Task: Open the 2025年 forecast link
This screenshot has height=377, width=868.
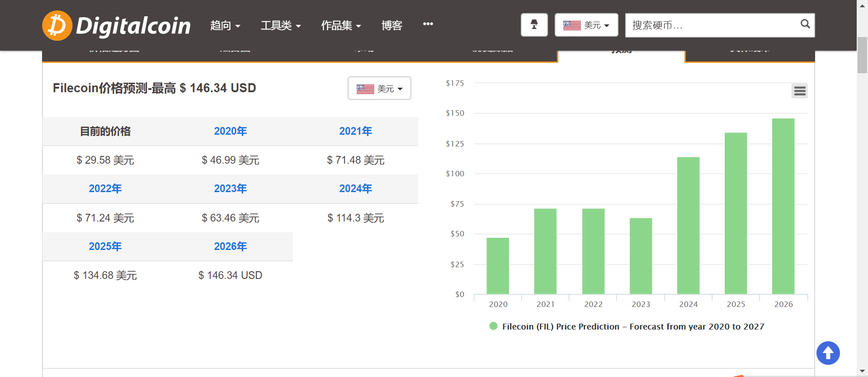Action: tap(105, 246)
